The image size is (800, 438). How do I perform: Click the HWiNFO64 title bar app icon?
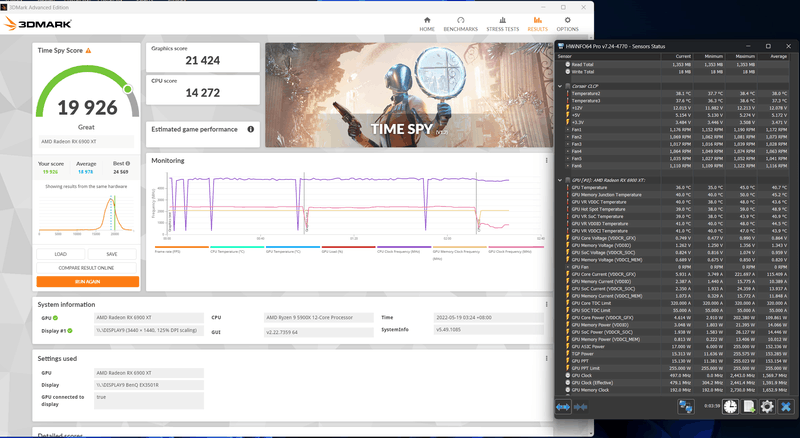[x=561, y=46]
